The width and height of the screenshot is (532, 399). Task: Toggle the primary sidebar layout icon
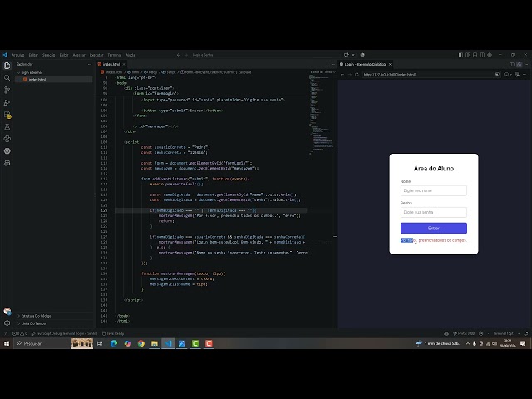click(x=461, y=55)
